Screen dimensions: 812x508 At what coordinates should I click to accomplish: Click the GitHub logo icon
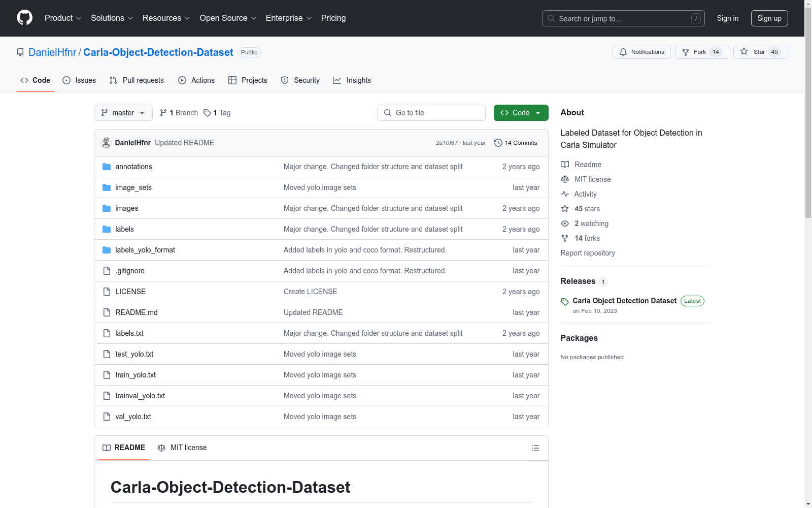[24, 18]
